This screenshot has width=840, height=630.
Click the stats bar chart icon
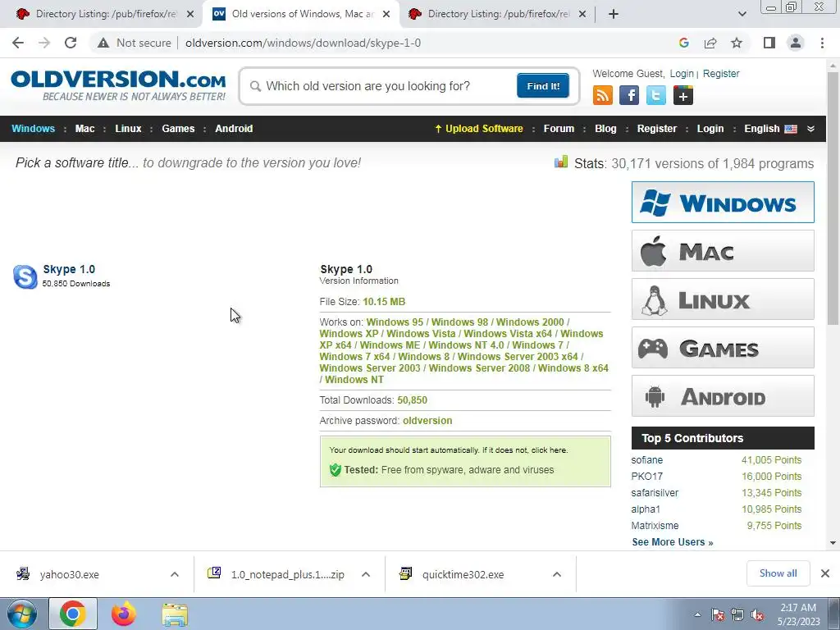[x=561, y=162]
